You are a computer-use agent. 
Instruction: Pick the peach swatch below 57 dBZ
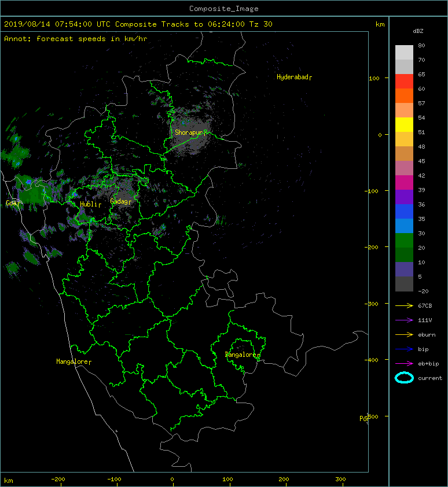point(404,110)
